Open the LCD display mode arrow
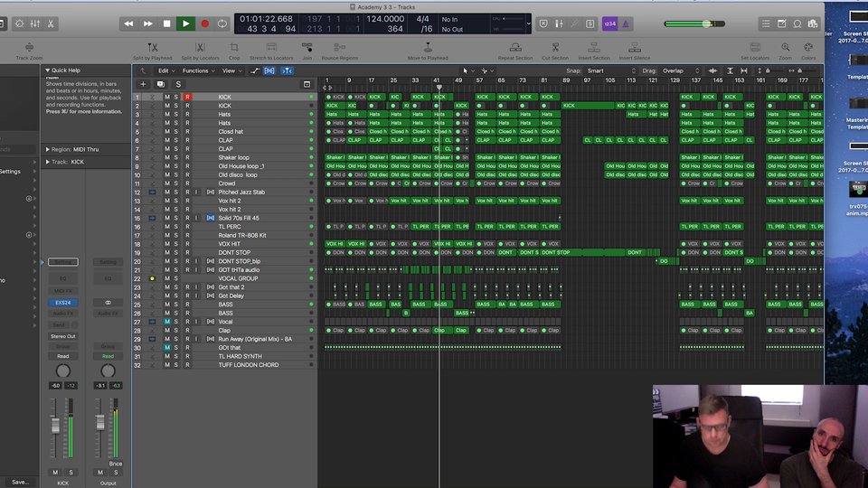The height and width of the screenshot is (488, 868). (529, 23)
